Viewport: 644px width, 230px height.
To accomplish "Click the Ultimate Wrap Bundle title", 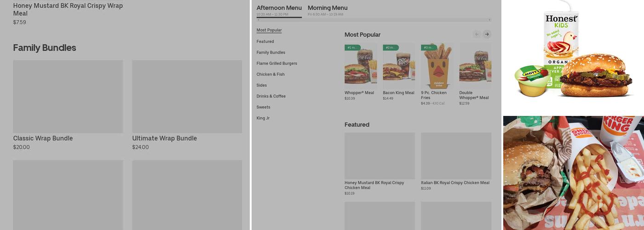I will point(165,138).
